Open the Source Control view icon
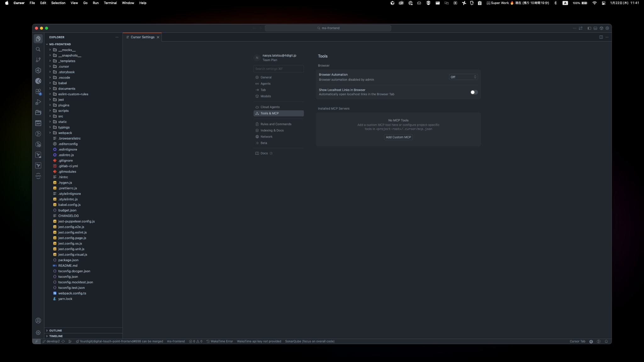 38,60
